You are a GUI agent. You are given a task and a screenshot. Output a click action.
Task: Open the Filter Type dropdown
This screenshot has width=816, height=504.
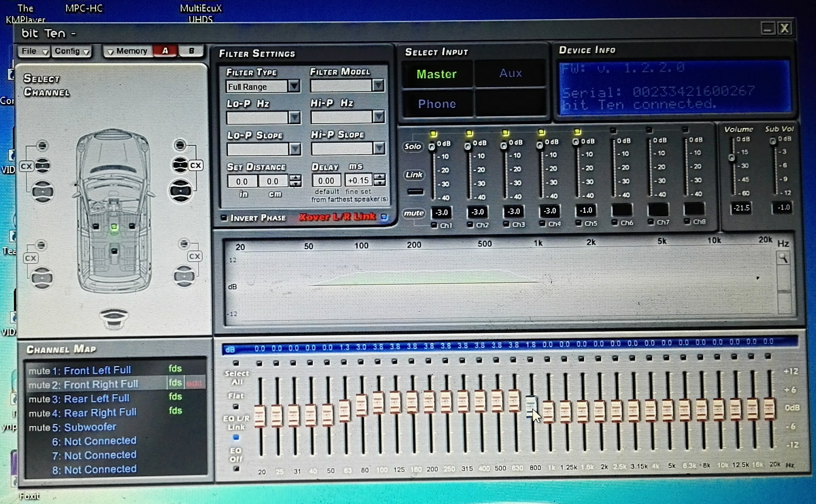294,86
